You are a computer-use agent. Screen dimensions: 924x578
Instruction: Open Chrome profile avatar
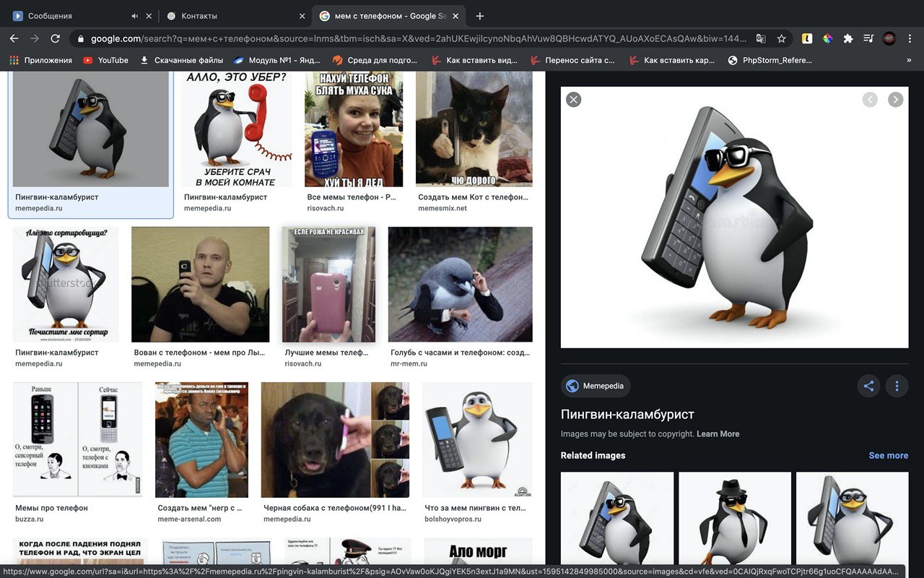[x=889, y=38]
